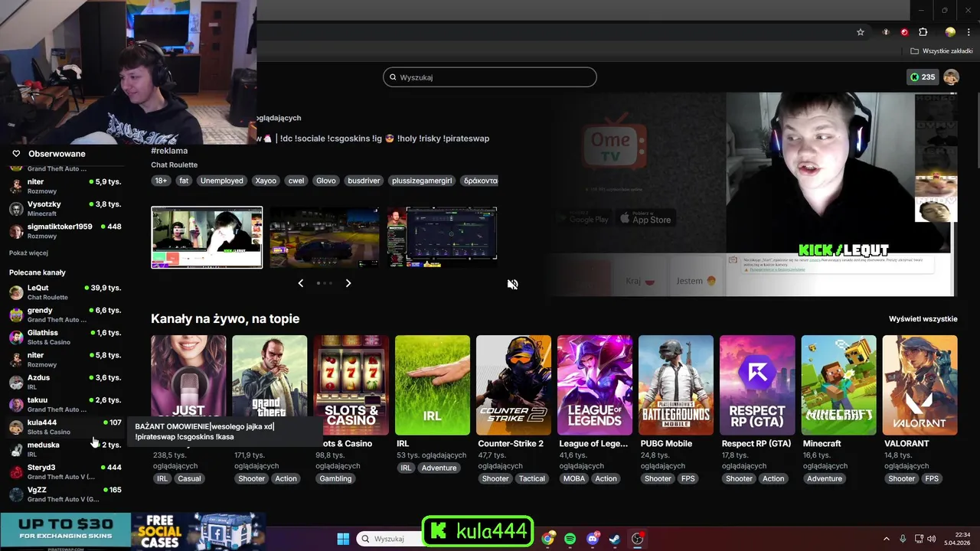Select the GTA car stream thumbnail

[x=325, y=237]
